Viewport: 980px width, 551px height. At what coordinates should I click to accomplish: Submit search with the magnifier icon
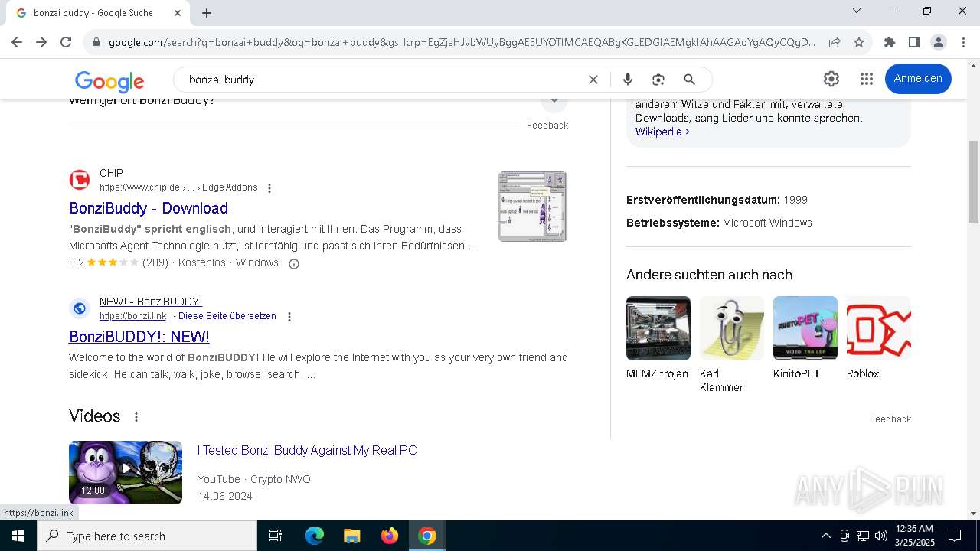tap(689, 80)
